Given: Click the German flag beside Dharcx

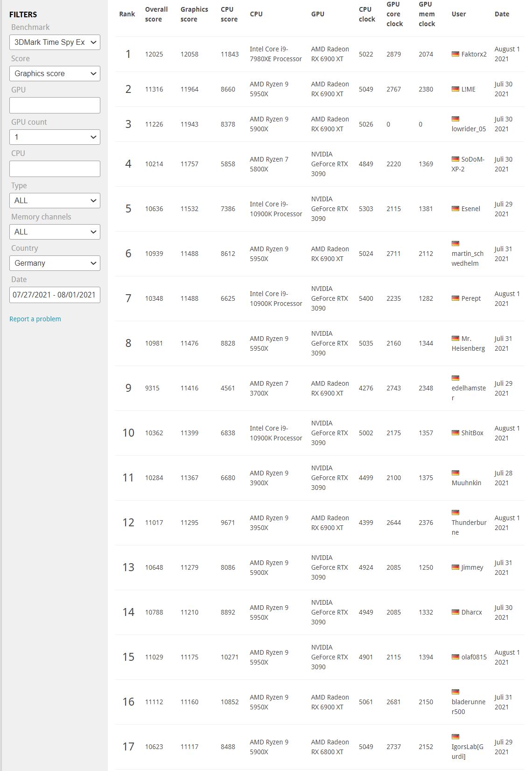Looking at the screenshot, I should [455, 612].
